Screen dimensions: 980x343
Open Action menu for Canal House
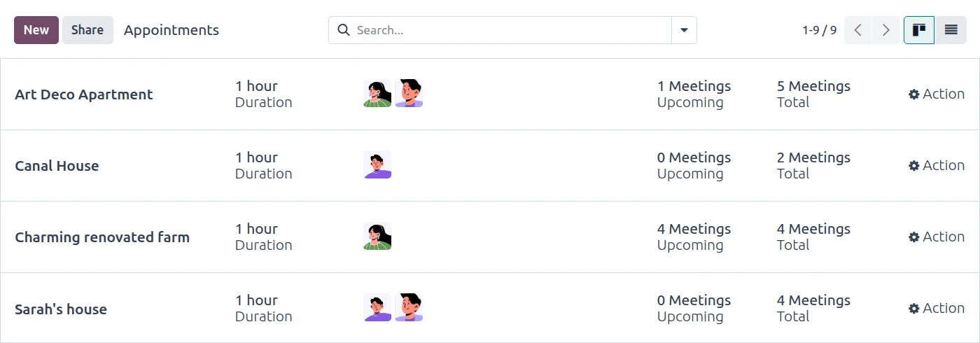tap(936, 165)
